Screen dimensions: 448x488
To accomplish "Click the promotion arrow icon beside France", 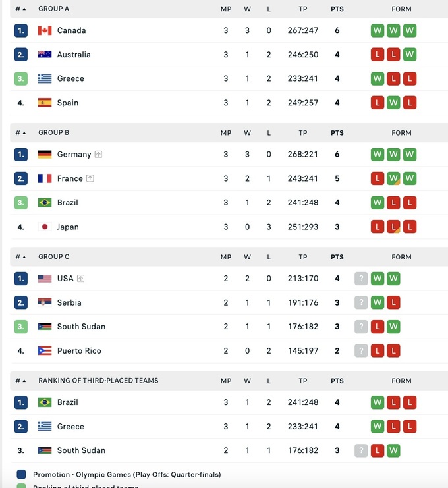I will pyautogui.click(x=90, y=178).
